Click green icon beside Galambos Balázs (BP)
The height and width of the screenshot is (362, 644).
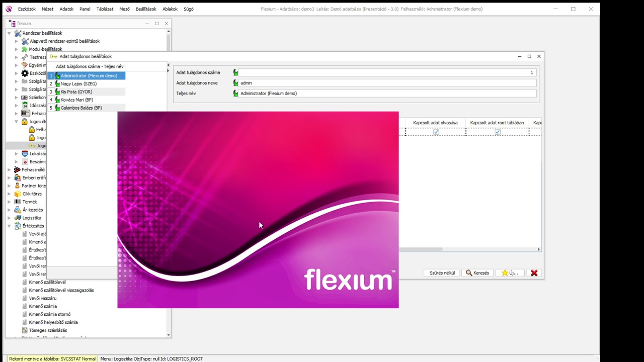(57, 108)
